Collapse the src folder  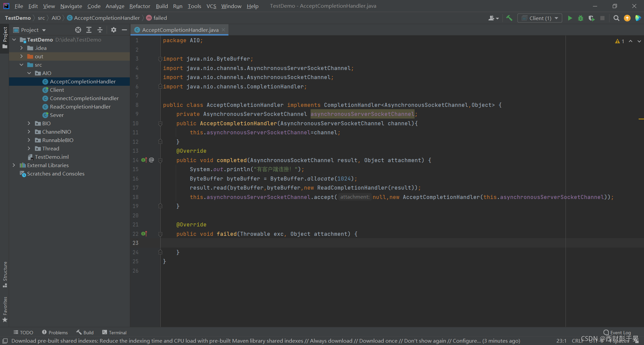click(x=21, y=65)
